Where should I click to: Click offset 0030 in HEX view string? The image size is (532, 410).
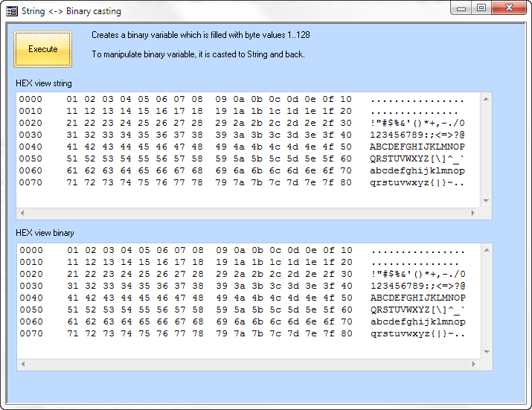[x=31, y=135]
